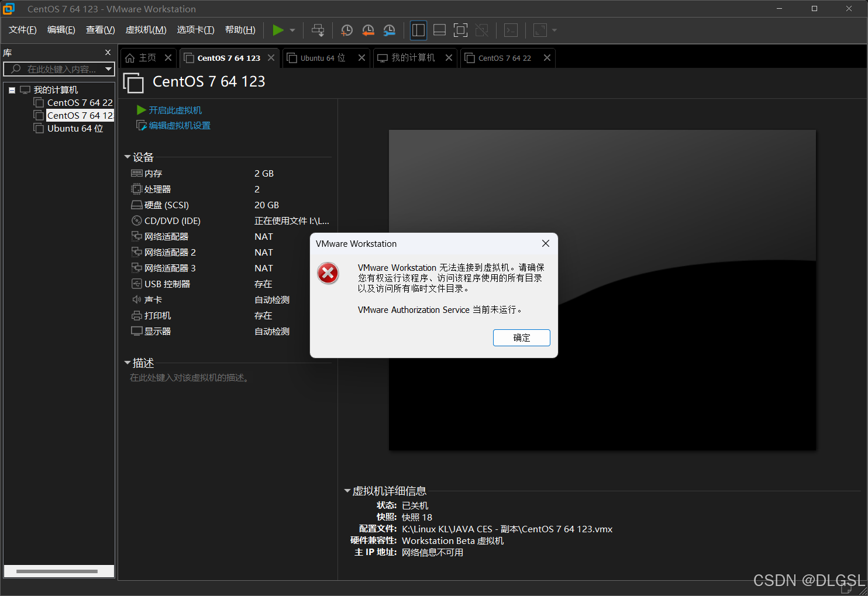
Task: Click the green power-on play toolbar icon
Action: [x=278, y=30]
